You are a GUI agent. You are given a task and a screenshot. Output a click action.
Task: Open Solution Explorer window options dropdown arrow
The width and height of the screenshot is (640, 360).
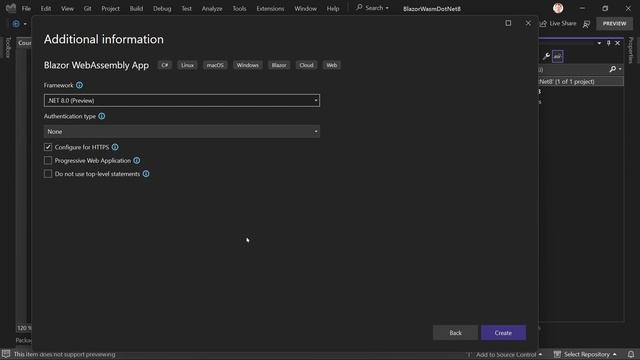(x=599, y=43)
